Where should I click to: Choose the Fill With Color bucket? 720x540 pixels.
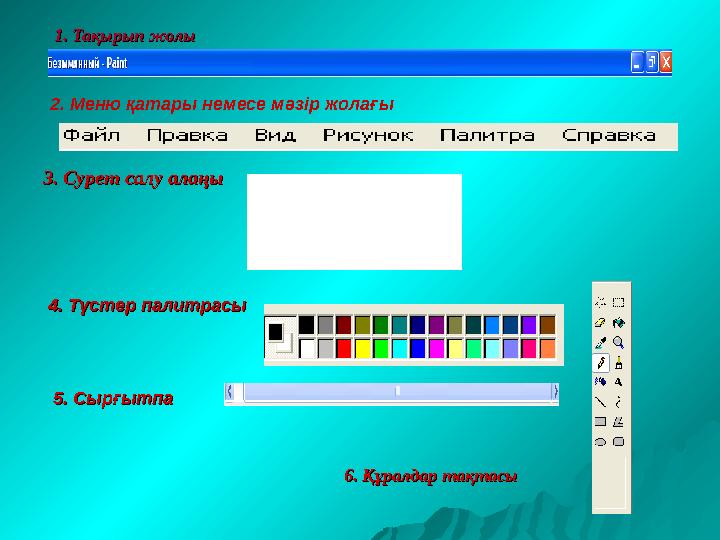point(619,323)
